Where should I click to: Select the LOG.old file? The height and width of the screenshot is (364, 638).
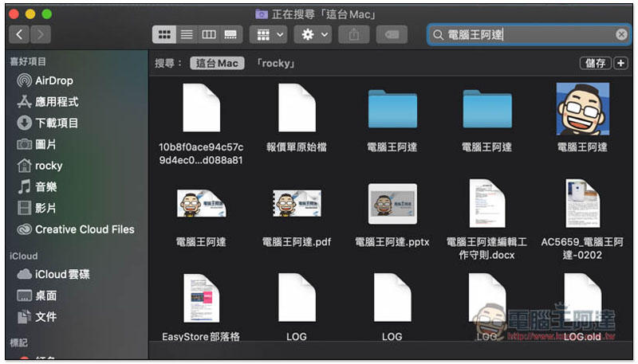pyautogui.click(x=583, y=299)
